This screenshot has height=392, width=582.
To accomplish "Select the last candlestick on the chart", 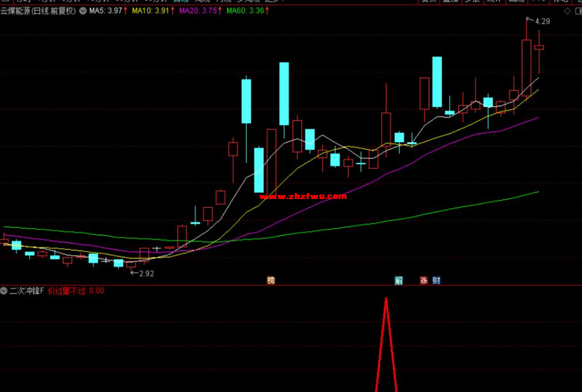I will point(539,47).
